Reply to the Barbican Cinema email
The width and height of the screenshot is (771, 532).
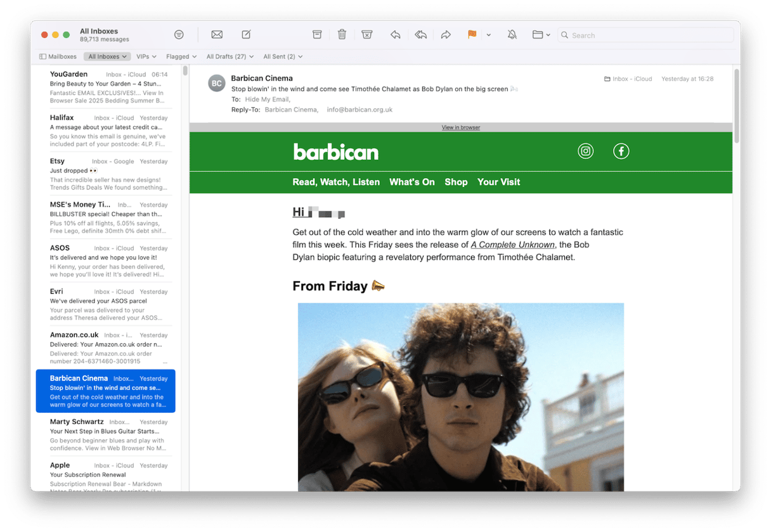tap(396, 35)
